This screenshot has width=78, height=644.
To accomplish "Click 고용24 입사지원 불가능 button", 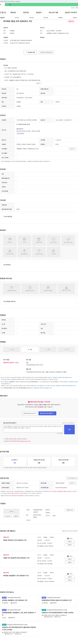I will [x=46, y=52].
